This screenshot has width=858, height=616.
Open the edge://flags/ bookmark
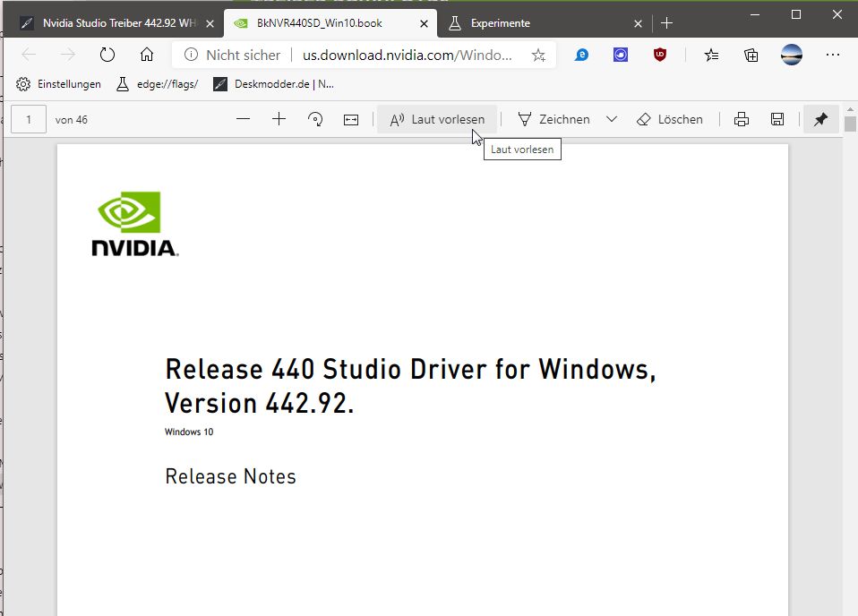tap(158, 84)
